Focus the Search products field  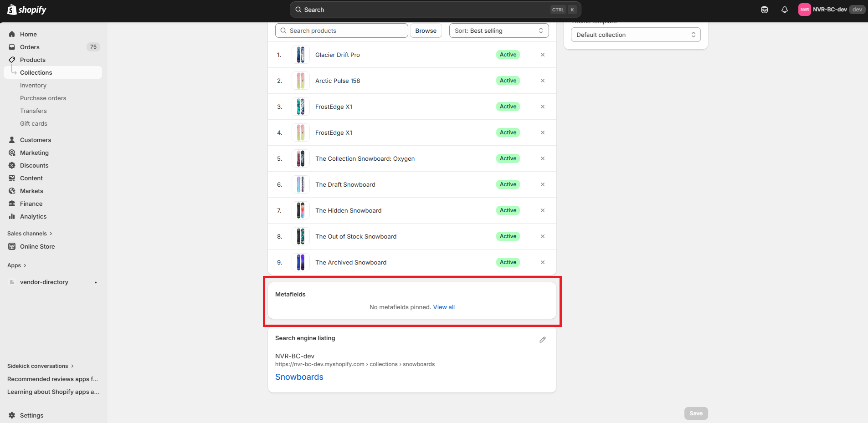(x=342, y=31)
